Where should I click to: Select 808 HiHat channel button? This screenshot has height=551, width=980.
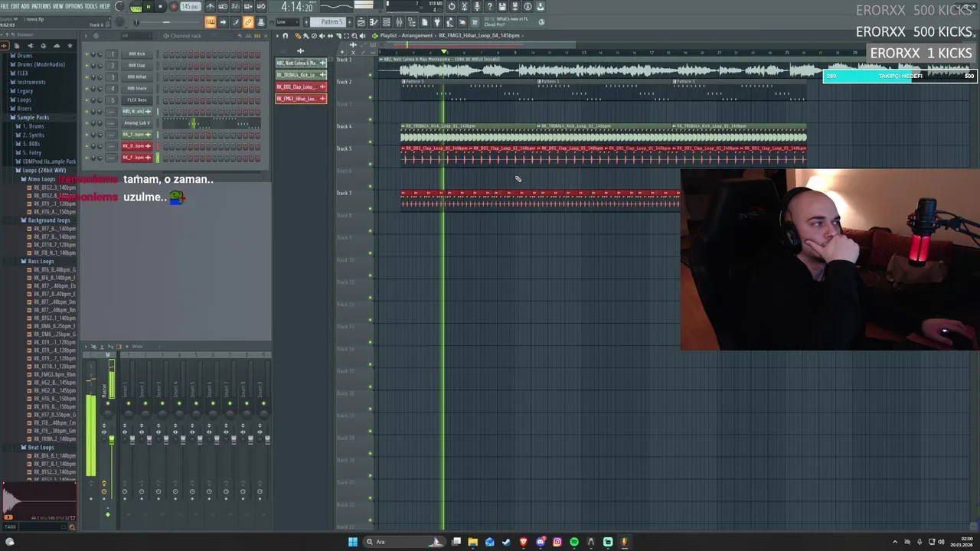point(137,77)
